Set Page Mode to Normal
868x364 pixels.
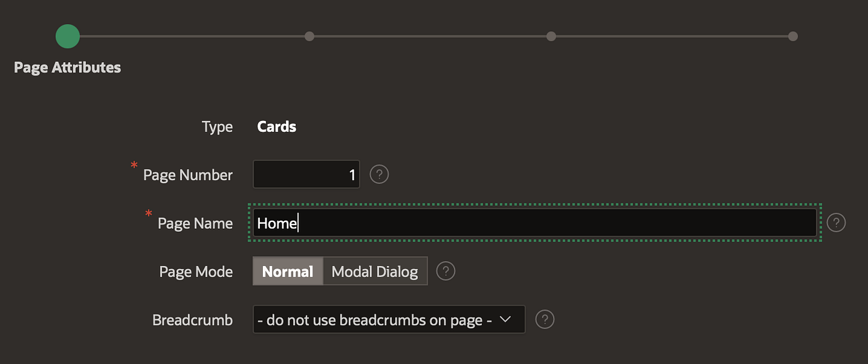[288, 271]
